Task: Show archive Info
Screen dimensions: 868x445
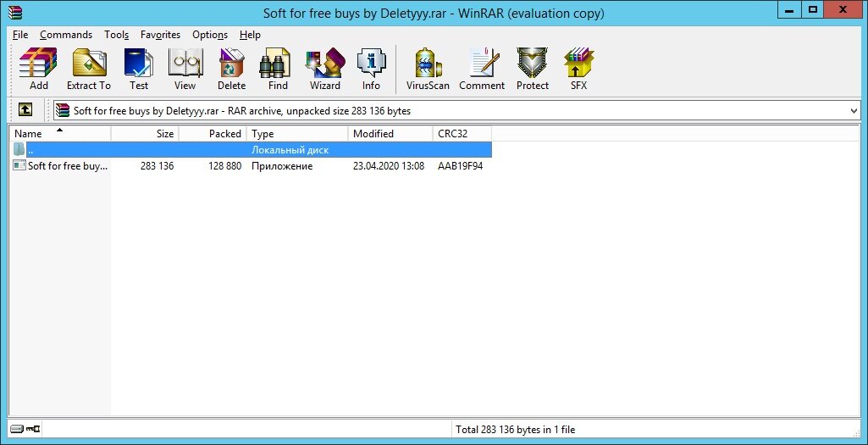Action: tap(371, 69)
